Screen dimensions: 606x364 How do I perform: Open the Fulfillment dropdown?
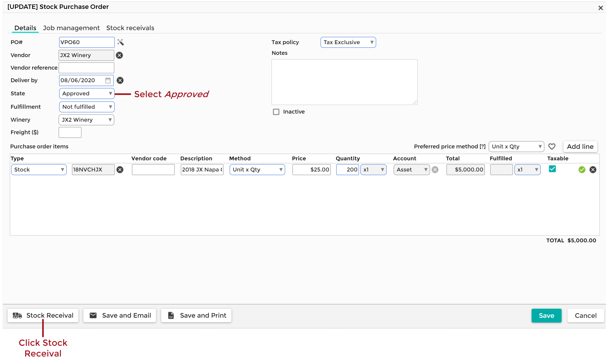pos(87,107)
